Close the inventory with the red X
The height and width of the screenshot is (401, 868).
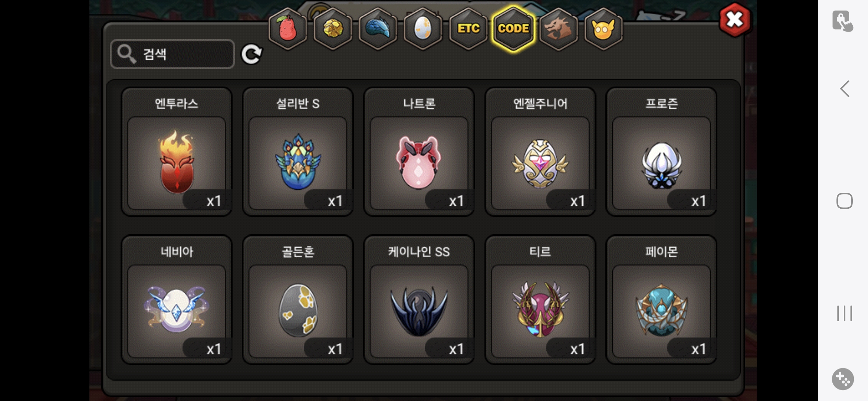click(x=735, y=20)
